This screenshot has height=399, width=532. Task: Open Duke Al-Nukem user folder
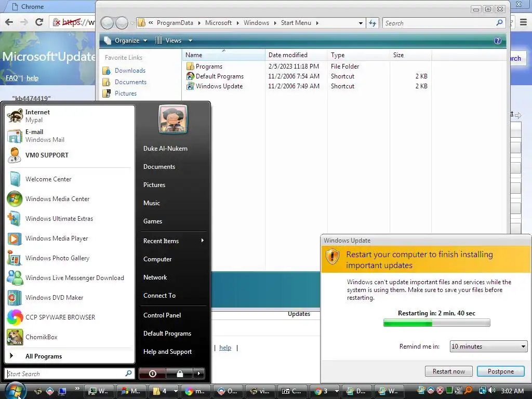click(165, 149)
